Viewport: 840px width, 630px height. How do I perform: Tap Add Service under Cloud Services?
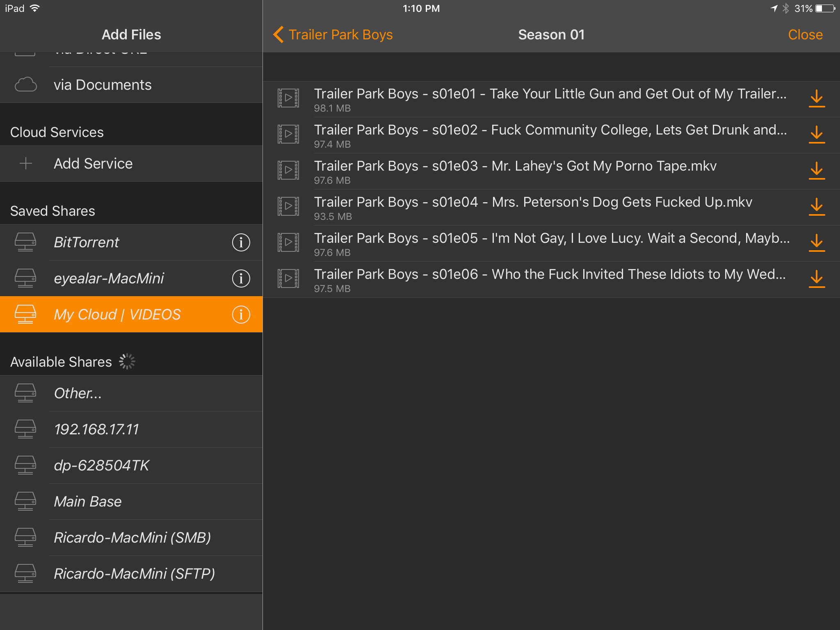point(93,164)
